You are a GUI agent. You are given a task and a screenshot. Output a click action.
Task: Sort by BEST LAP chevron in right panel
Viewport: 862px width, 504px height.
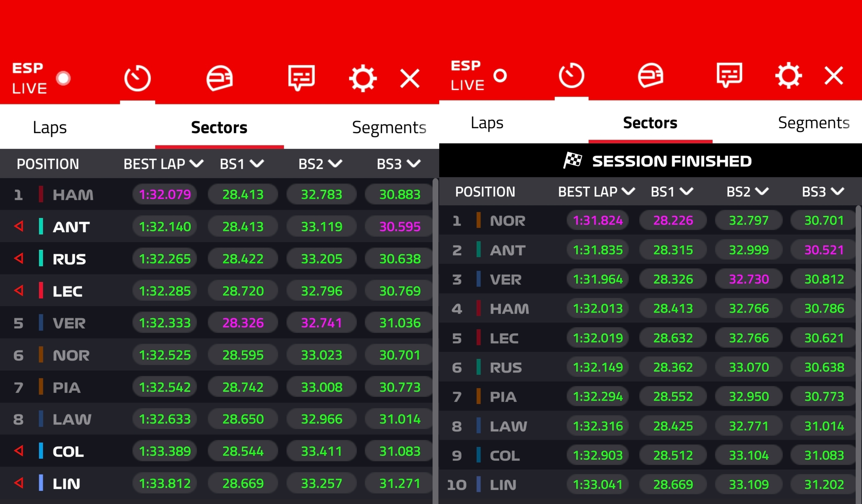coord(628,191)
